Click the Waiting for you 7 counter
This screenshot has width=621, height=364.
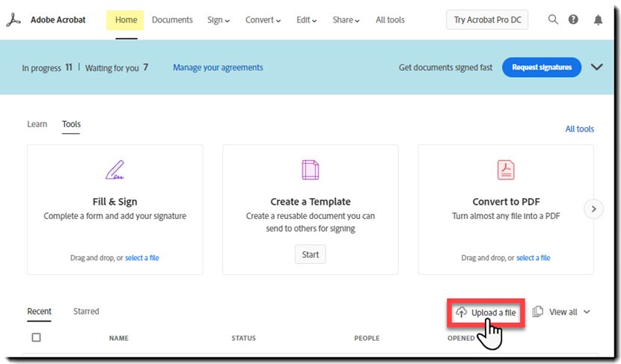click(x=117, y=68)
